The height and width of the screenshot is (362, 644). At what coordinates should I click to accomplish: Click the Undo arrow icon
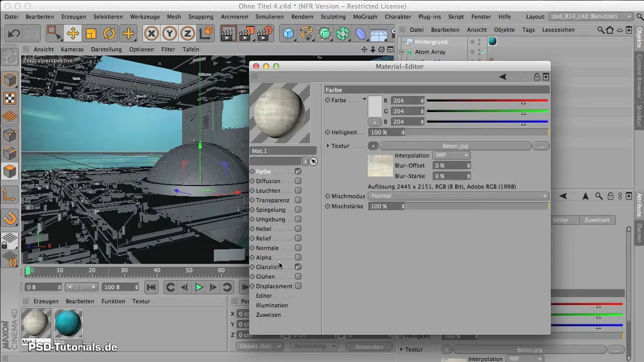pyautogui.click(x=14, y=34)
